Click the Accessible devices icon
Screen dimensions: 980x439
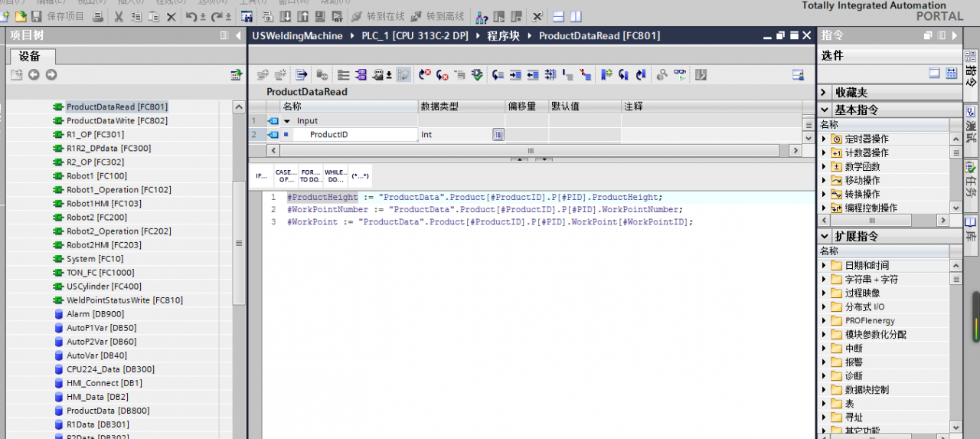[482, 16]
